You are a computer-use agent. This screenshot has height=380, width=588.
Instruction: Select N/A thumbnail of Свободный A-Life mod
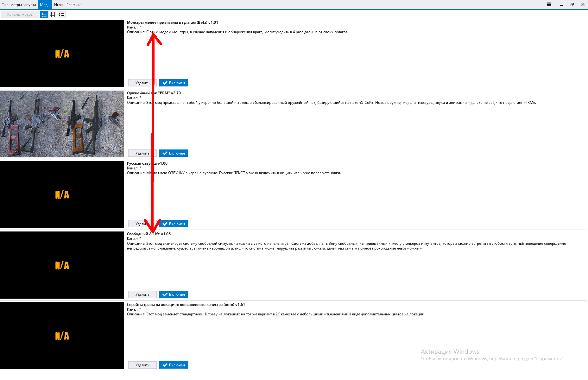tap(62, 265)
